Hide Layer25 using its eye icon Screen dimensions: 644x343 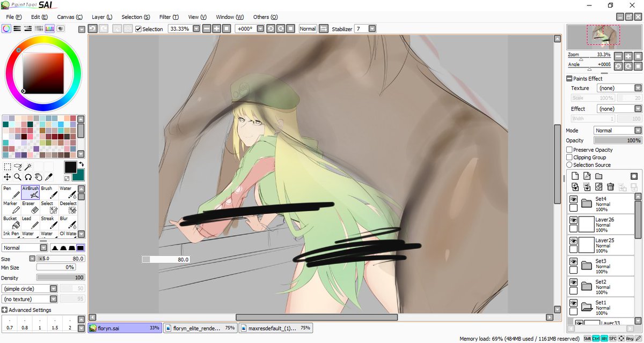coord(573,241)
